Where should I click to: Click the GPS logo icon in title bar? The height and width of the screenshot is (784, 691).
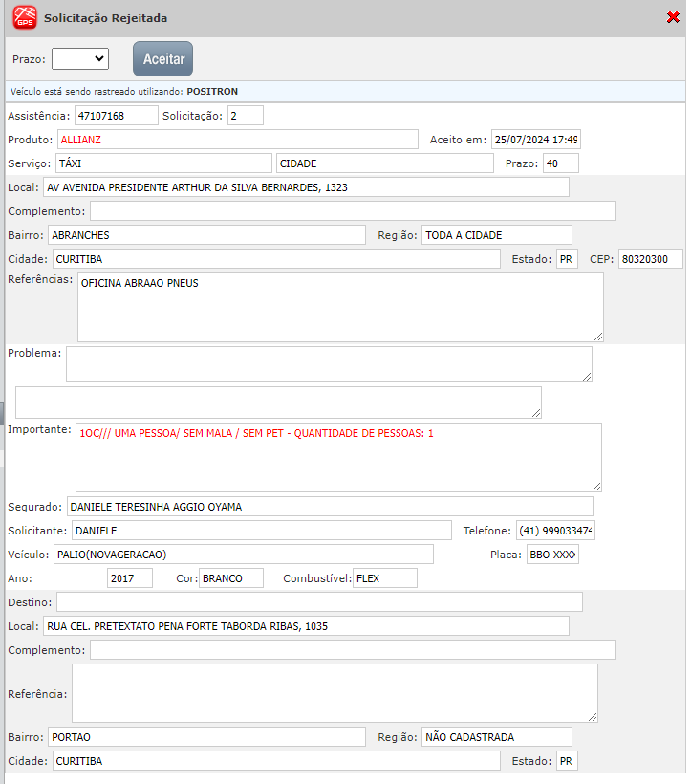25,17
